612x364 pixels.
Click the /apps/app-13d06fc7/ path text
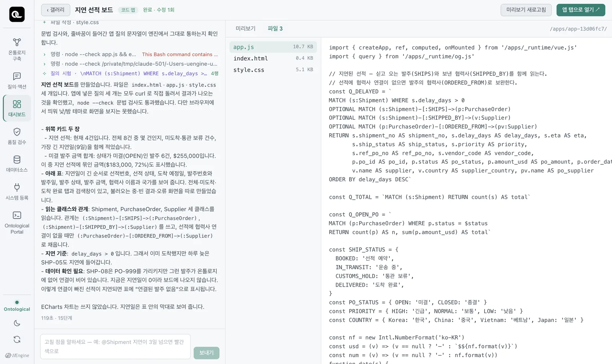coord(578,29)
